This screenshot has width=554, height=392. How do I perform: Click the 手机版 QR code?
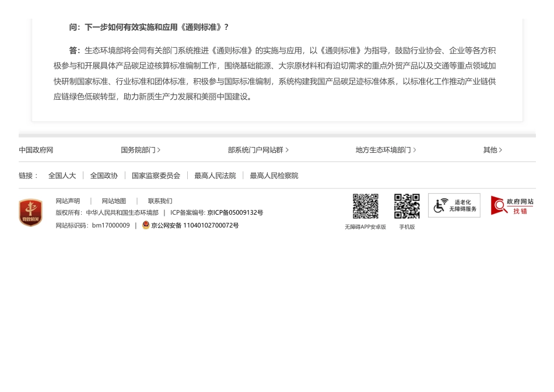coord(406,206)
